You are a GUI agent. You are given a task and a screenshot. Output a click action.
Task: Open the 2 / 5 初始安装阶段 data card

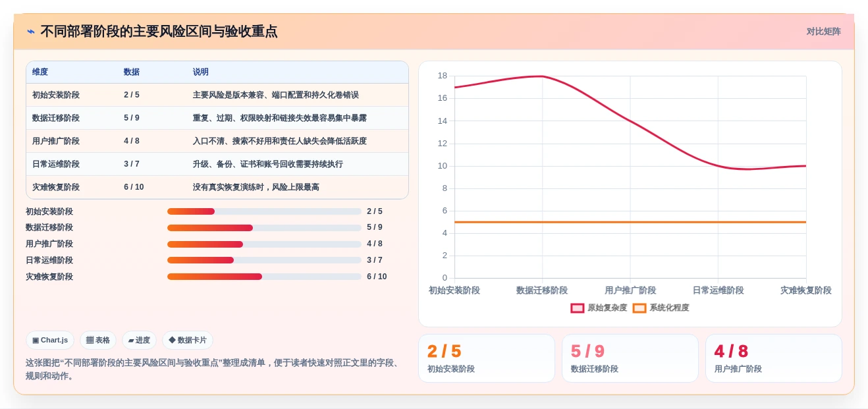(x=487, y=358)
